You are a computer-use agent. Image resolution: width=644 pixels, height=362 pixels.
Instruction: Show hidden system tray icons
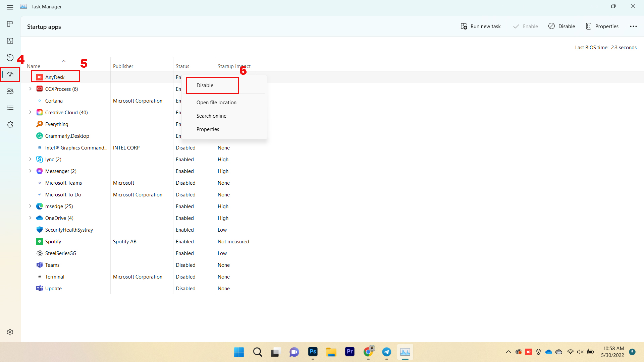(x=508, y=352)
